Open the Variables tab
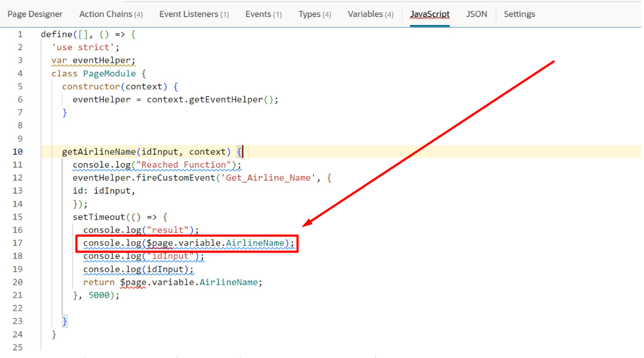The image size is (644, 358). pyautogui.click(x=371, y=14)
